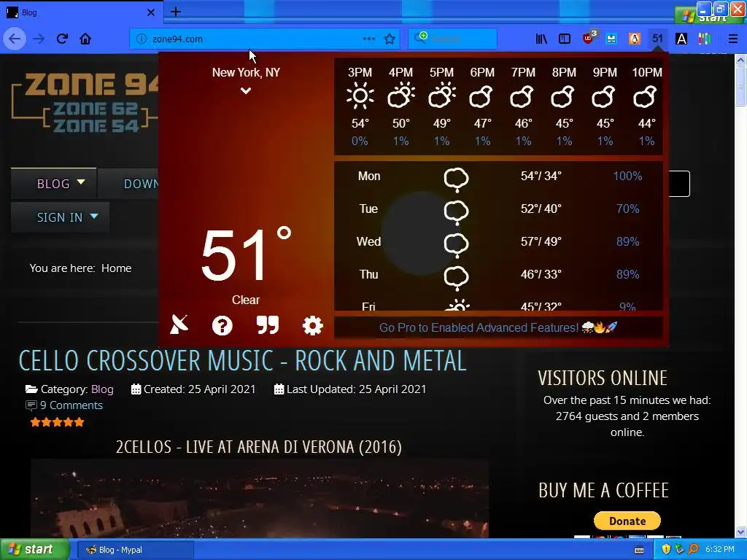Reload the current page
Image resolution: width=747 pixels, height=560 pixels.
pyautogui.click(x=62, y=39)
